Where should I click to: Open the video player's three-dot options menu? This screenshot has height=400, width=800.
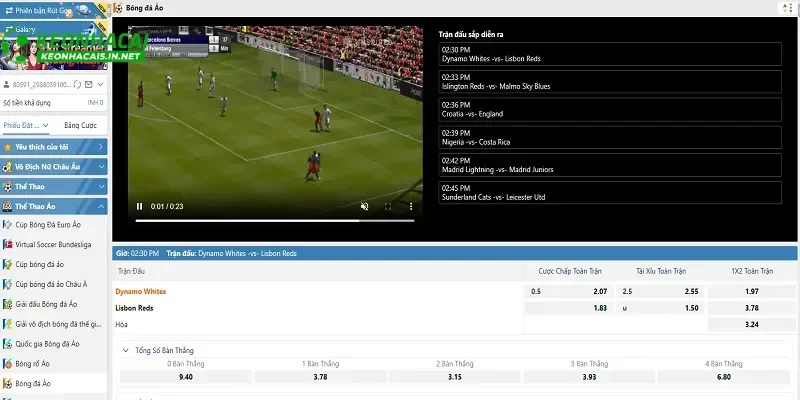click(x=411, y=207)
